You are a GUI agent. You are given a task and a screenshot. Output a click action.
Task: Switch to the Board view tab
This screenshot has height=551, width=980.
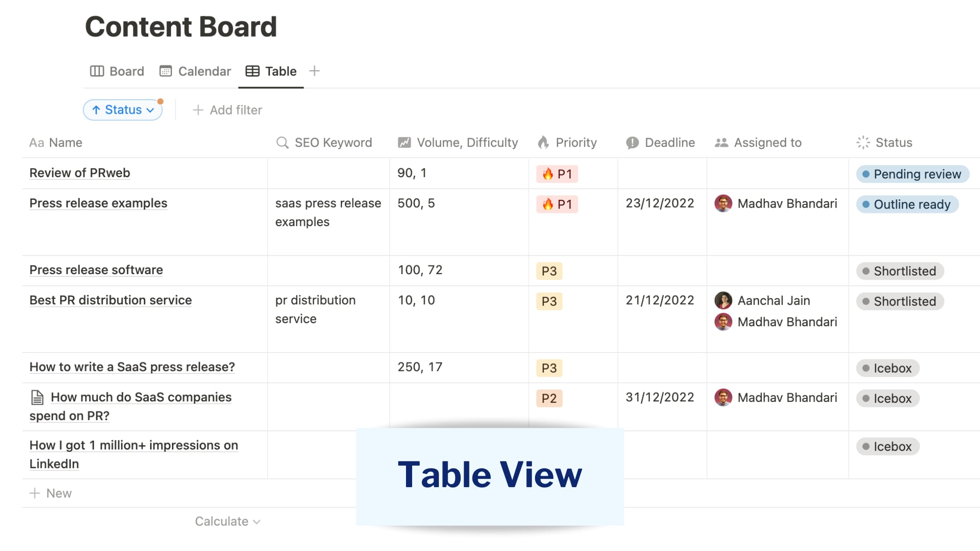[117, 71]
